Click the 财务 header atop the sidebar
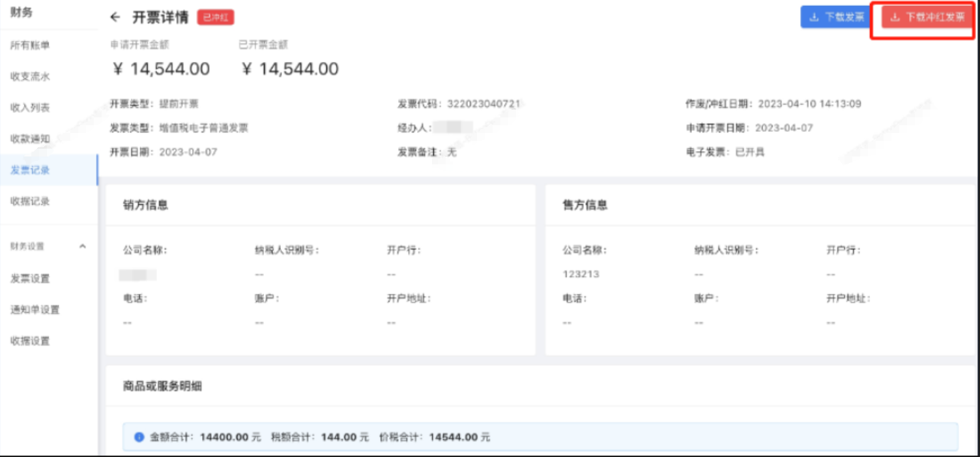The image size is (980, 457). [x=22, y=12]
